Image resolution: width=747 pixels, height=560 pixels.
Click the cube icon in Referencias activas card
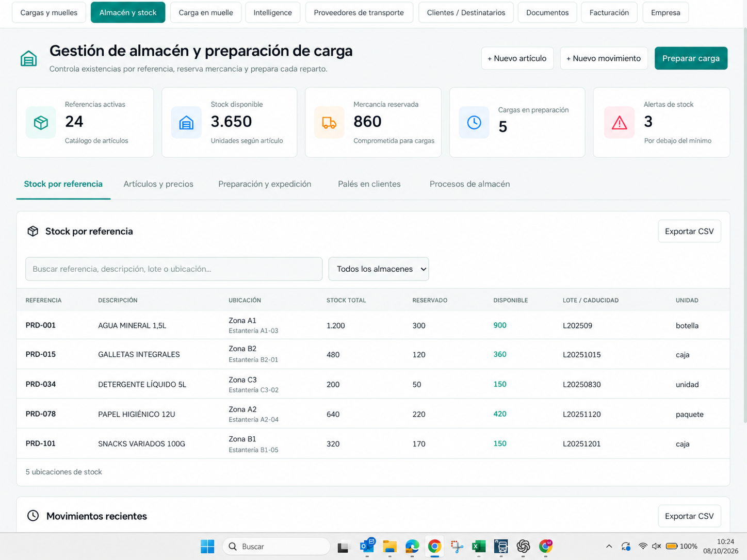pyautogui.click(x=41, y=122)
